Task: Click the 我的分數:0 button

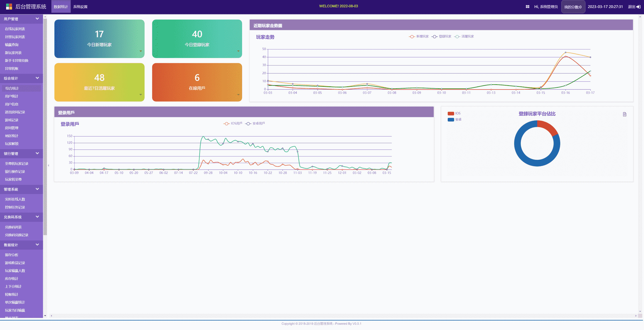Action: (x=573, y=7)
